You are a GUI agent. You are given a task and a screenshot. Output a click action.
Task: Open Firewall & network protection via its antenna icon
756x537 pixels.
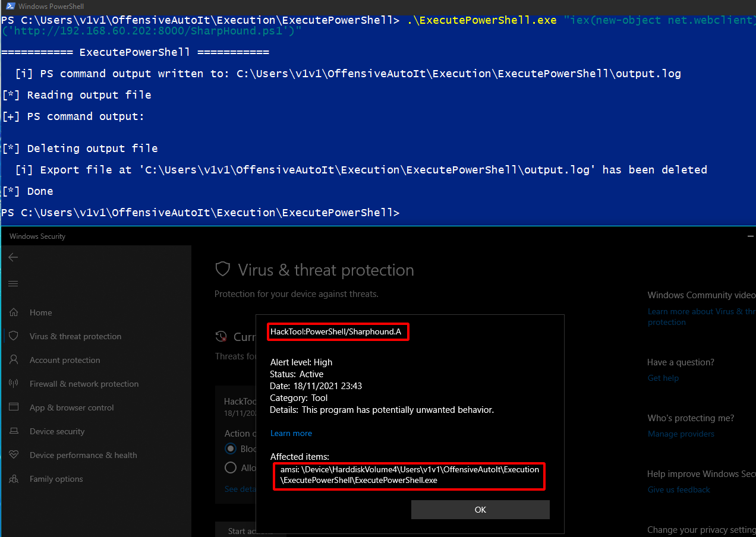(x=14, y=384)
